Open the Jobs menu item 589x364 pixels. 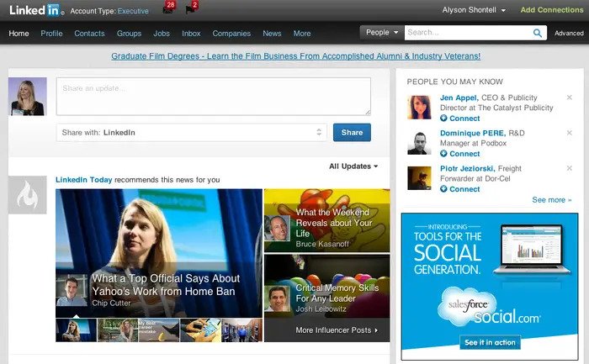click(162, 34)
